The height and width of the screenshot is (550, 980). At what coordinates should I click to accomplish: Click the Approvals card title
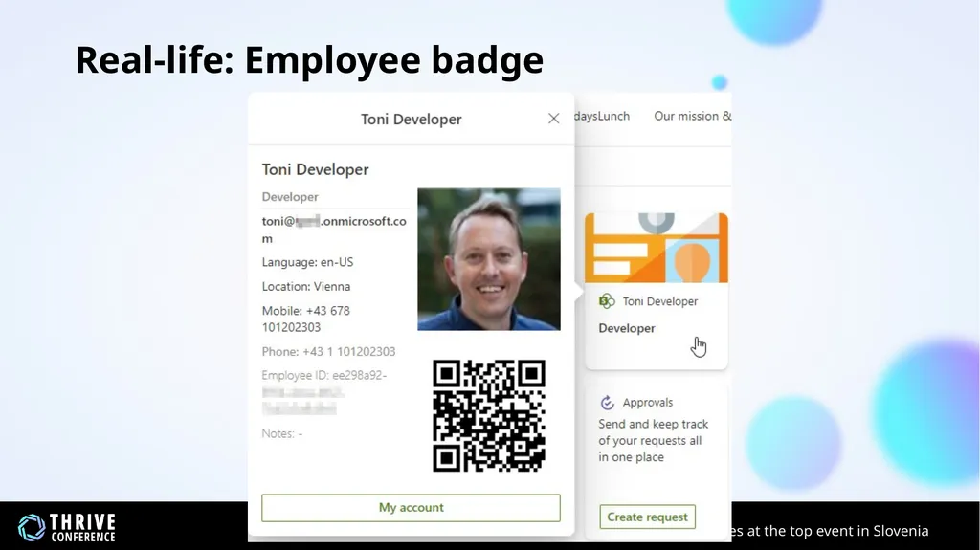click(x=648, y=403)
